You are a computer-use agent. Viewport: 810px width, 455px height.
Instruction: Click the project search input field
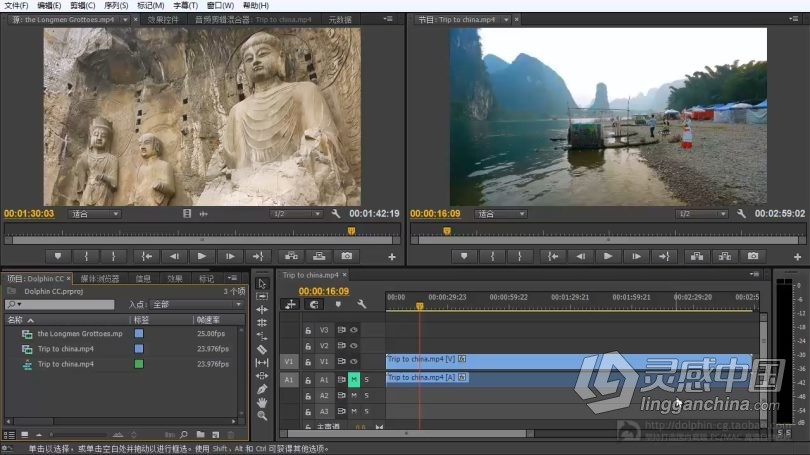point(59,305)
